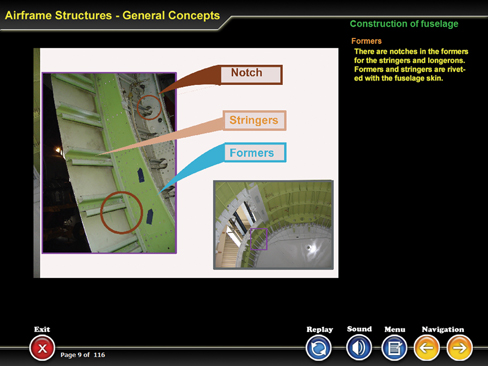Advance to next page with right arrow
Screen dimensions: 488x366
click(x=459, y=348)
